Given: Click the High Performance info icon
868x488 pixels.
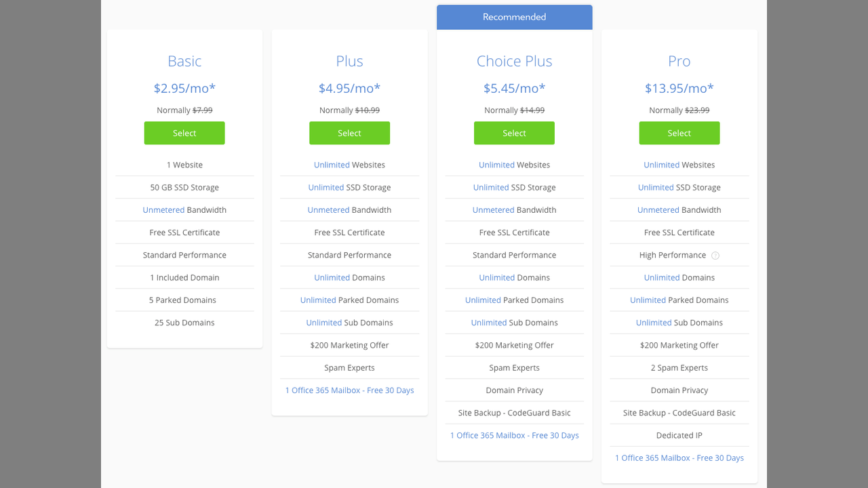Looking at the screenshot, I should point(715,256).
